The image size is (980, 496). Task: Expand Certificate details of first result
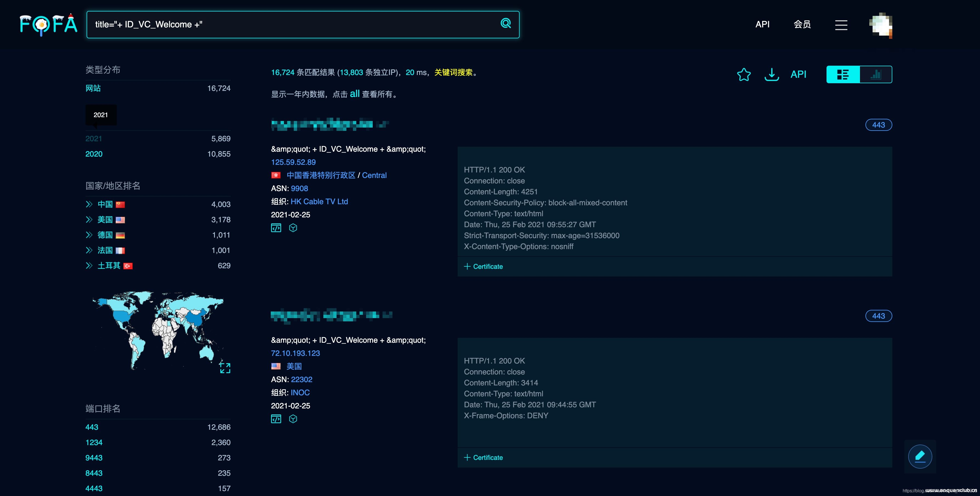[483, 266]
